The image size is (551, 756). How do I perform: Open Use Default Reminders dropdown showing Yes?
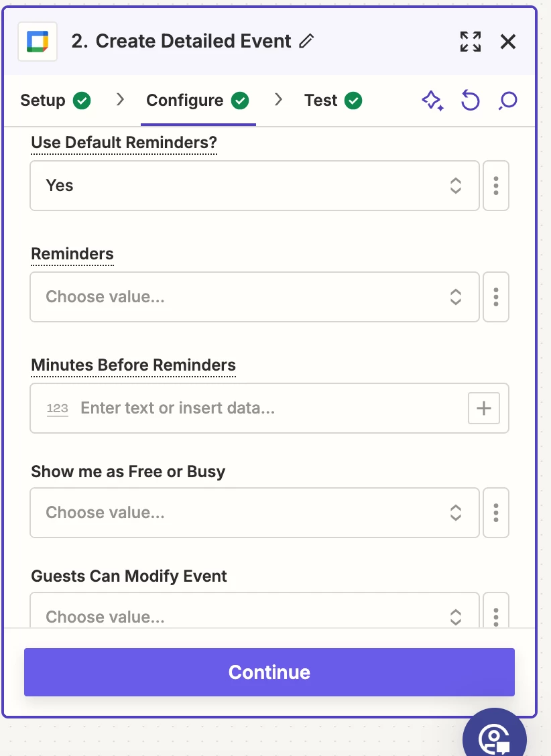(255, 186)
